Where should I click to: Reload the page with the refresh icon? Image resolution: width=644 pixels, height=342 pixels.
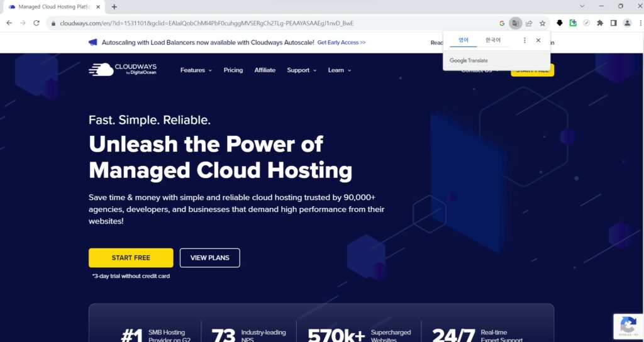(36, 23)
